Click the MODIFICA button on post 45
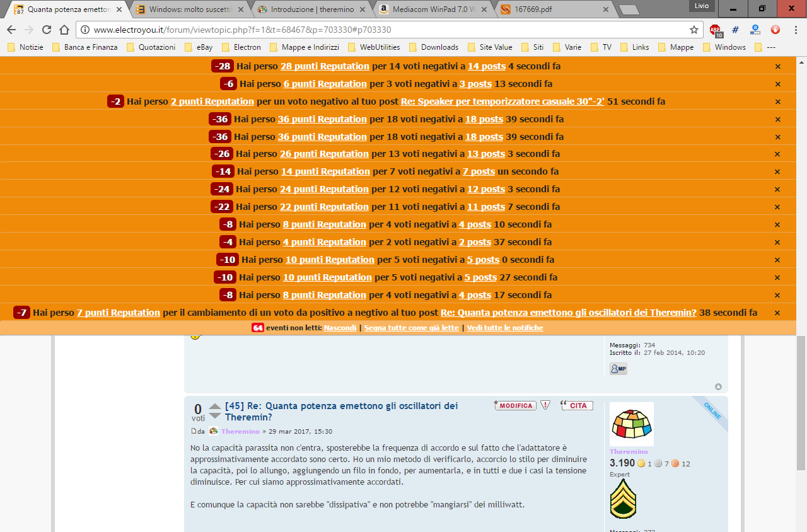The width and height of the screenshot is (807, 532). click(x=516, y=405)
